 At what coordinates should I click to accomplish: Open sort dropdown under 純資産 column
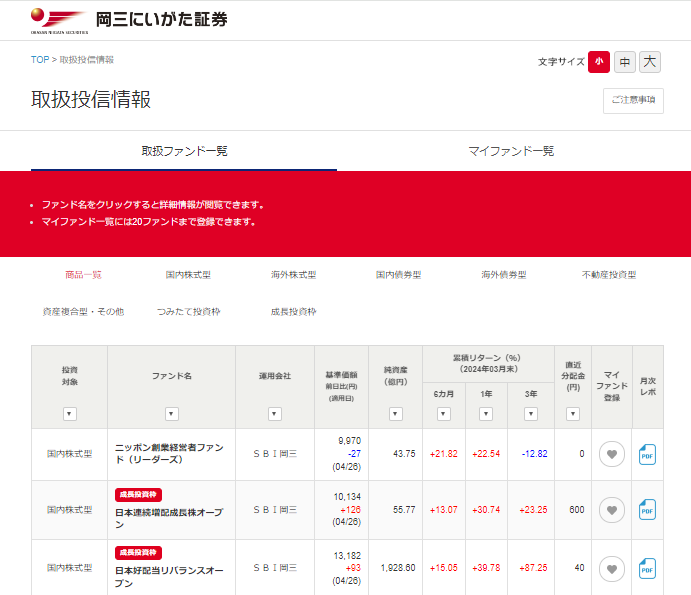pyautogui.click(x=396, y=414)
